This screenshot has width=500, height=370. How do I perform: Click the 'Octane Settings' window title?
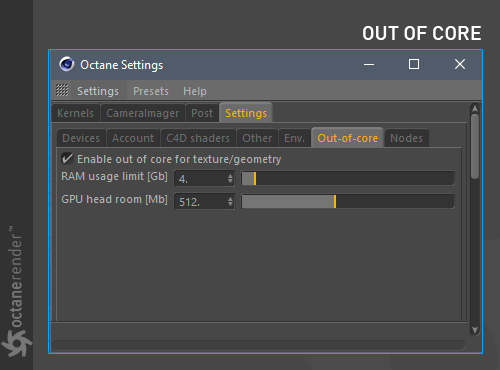coord(122,65)
